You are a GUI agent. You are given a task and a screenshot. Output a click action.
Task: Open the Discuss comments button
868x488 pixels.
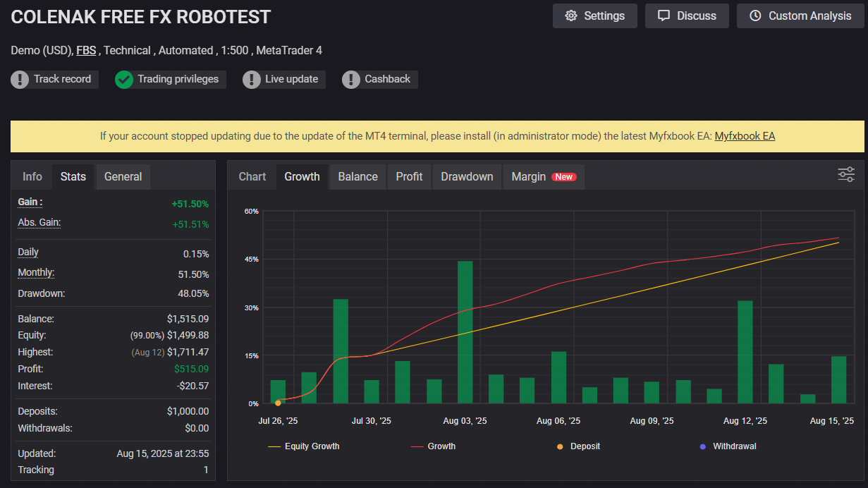(x=687, y=16)
